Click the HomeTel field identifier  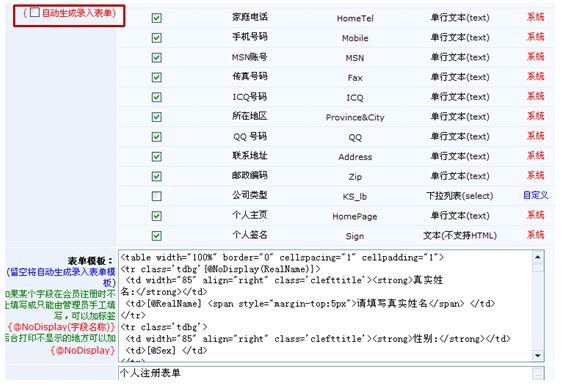[x=355, y=18]
